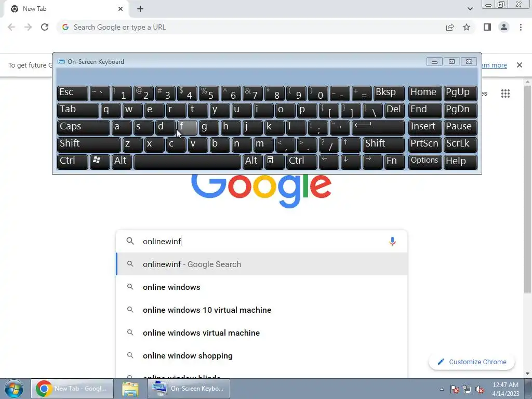The width and height of the screenshot is (532, 399).
Task: Click the Google search input box
Action: [x=262, y=241]
